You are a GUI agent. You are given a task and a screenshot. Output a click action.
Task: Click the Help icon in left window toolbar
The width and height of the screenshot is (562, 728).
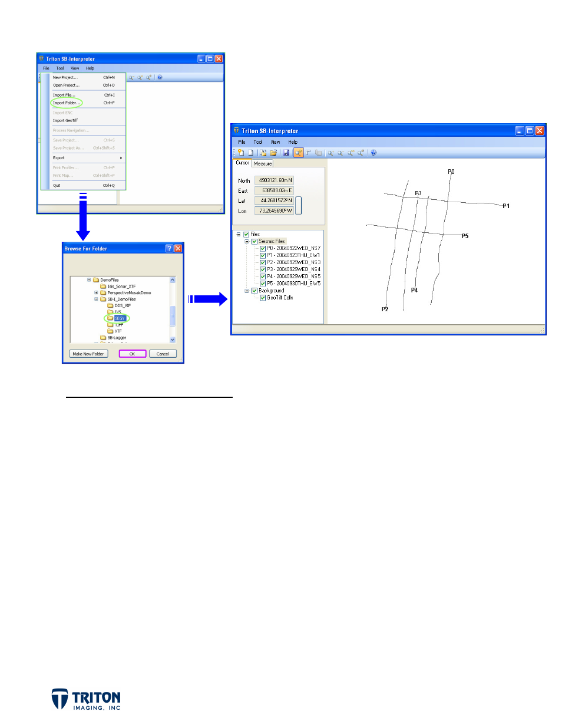coord(160,77)
